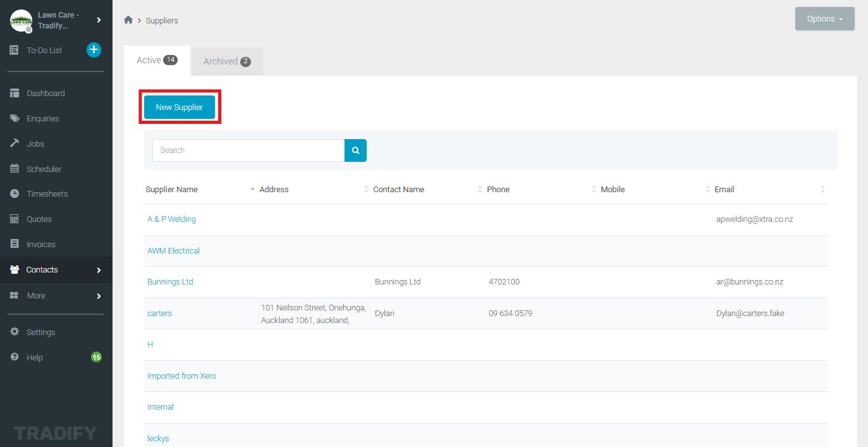Switch to the Archived tab
The height and width of the screenshot is (447, 868).
226,61
